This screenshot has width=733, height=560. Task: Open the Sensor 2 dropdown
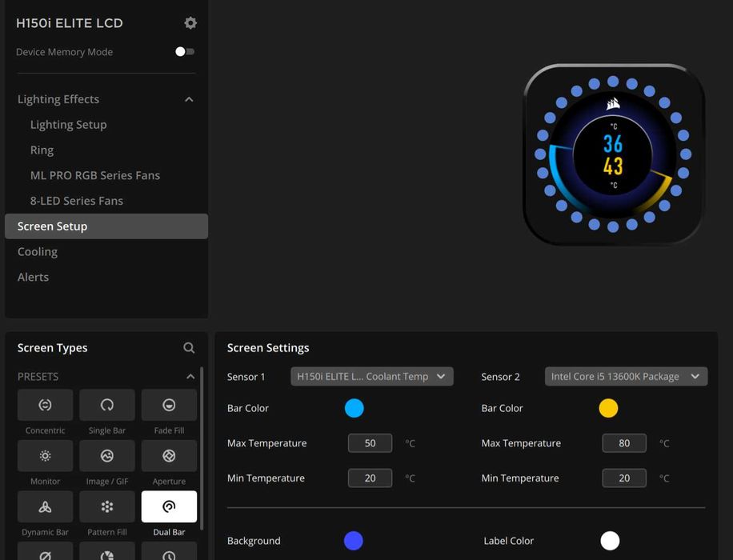(x=626, y=376)
